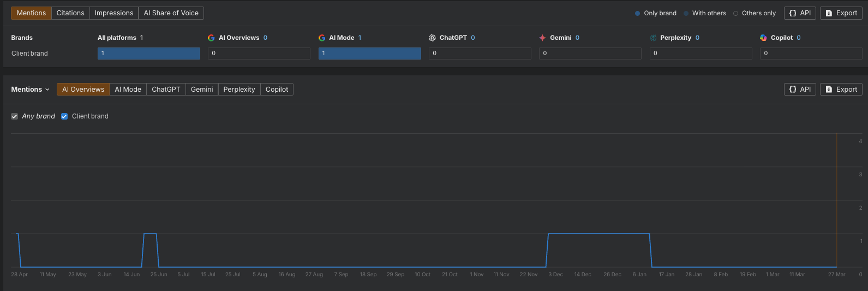The width and height of the screenshot is (868, 291).
Task: Expand the Mentions metric dropdown
Action: pyautogui.click(x=31, y=89)
